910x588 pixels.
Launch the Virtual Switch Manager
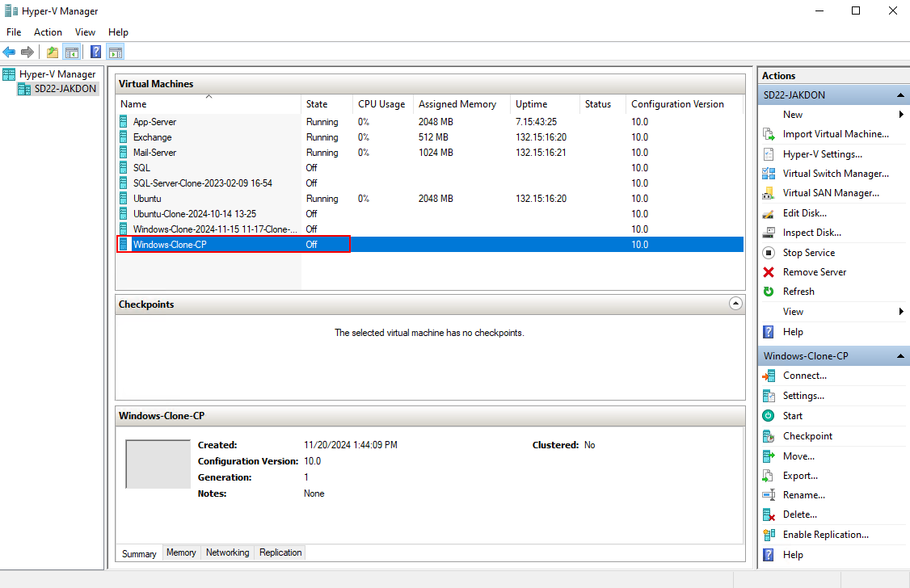coord(836,173)
